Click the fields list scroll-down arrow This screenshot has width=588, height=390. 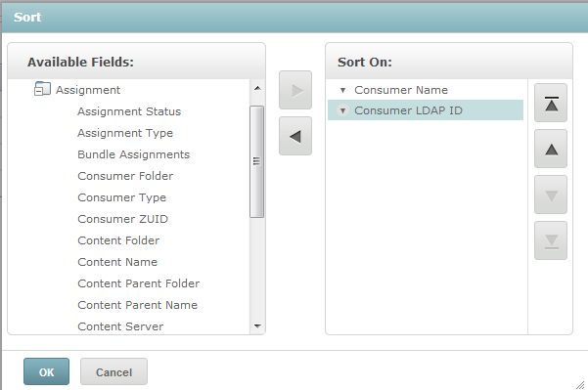point(257,325)
